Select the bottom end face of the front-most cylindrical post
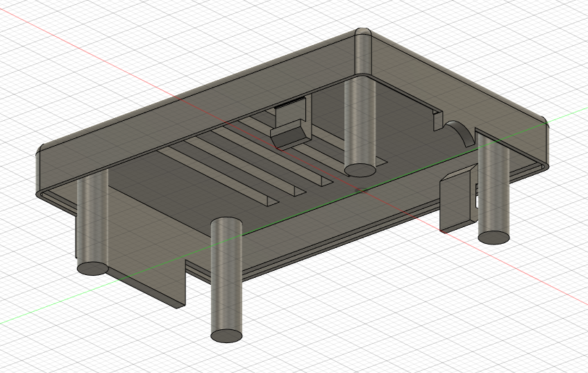Image resolution: width=588 pixels, height=373 pixels. pos(226,336)
